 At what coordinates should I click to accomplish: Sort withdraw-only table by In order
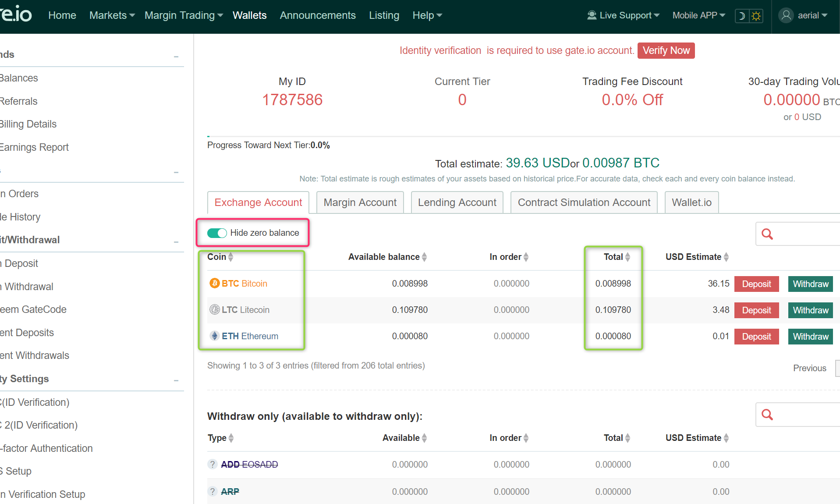526,438
